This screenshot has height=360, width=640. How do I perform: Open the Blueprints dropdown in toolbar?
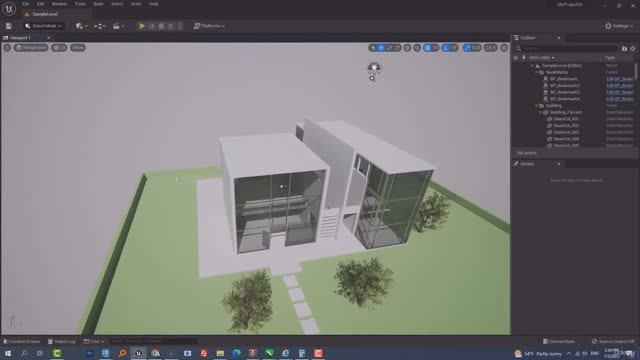pyautogui.click(x=100, y=26)
